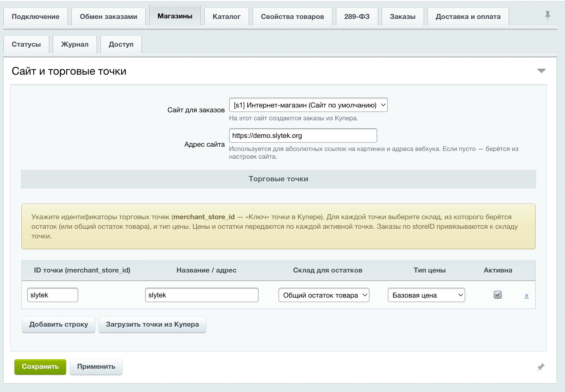Open the Обмен заказами tab

109,17
